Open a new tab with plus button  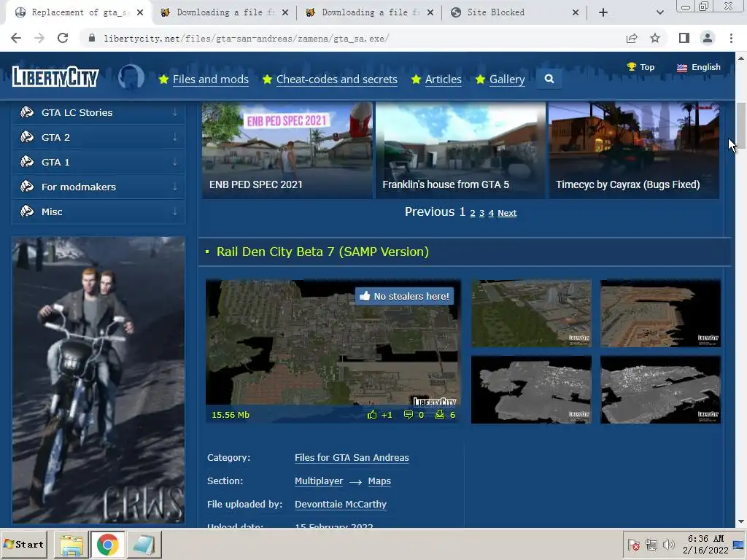tap(603, 12)
